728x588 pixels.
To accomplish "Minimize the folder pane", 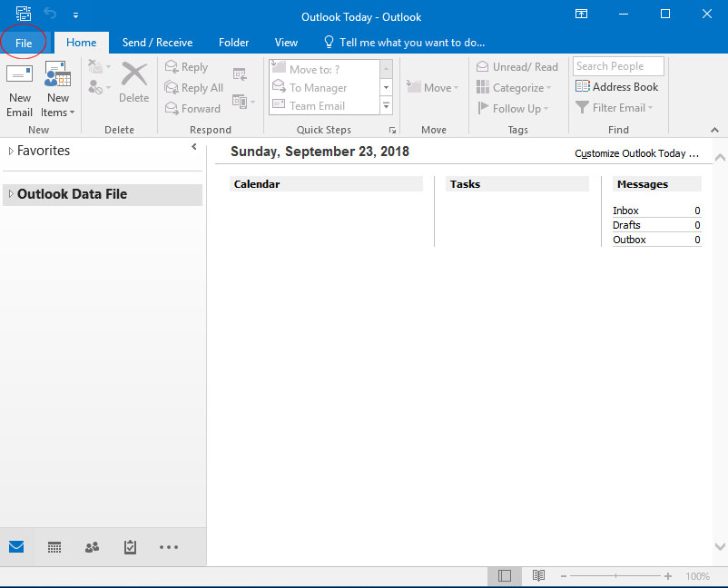I will (194, 147).
